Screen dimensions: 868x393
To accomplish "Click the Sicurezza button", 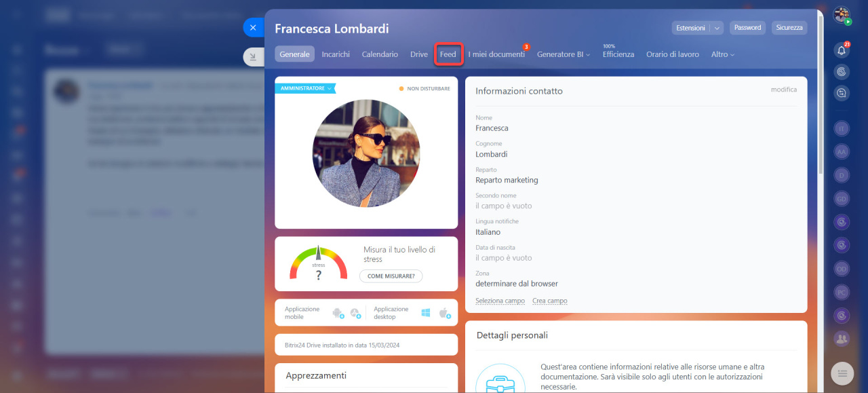I will tap(789, 28).
